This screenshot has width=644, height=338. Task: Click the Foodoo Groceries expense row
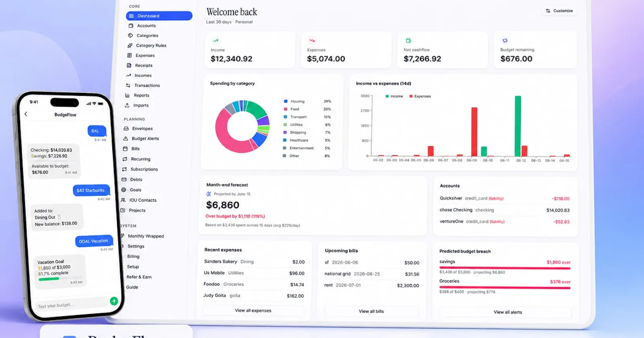click(254, 284)
